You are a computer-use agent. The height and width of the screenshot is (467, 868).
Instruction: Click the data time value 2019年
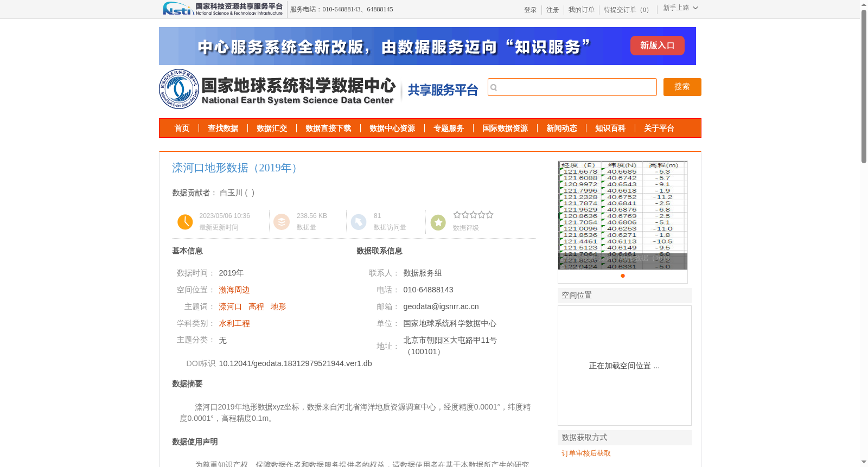click(231, 273)
